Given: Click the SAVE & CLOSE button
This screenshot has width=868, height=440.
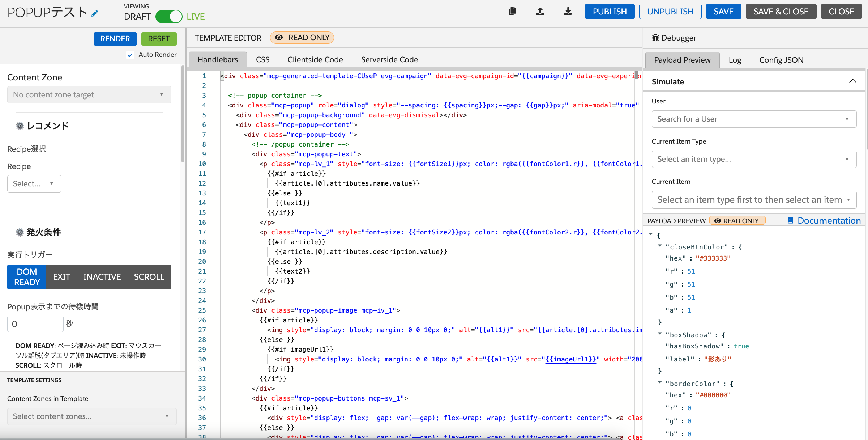Looking at the screenshot, I should [x=781, y=12].
